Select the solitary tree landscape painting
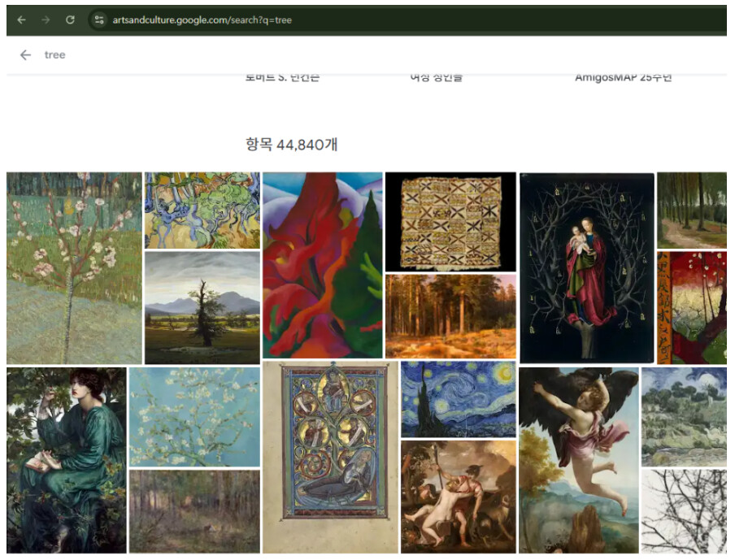Viewport: 735px width, 560px height. pyautogui.click(x=202, y=307)
